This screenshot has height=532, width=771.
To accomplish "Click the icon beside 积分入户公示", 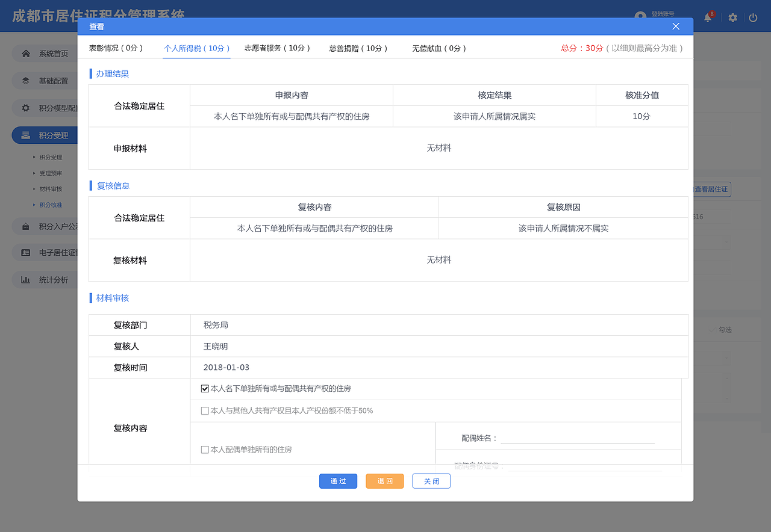I will (x=26, y=227).
